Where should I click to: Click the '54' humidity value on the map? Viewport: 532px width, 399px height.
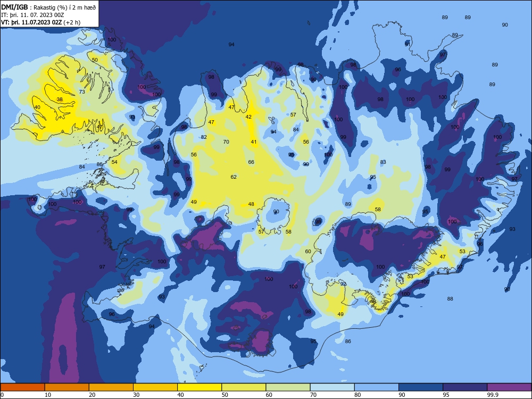pyautogui.click(x=114, y=162)
